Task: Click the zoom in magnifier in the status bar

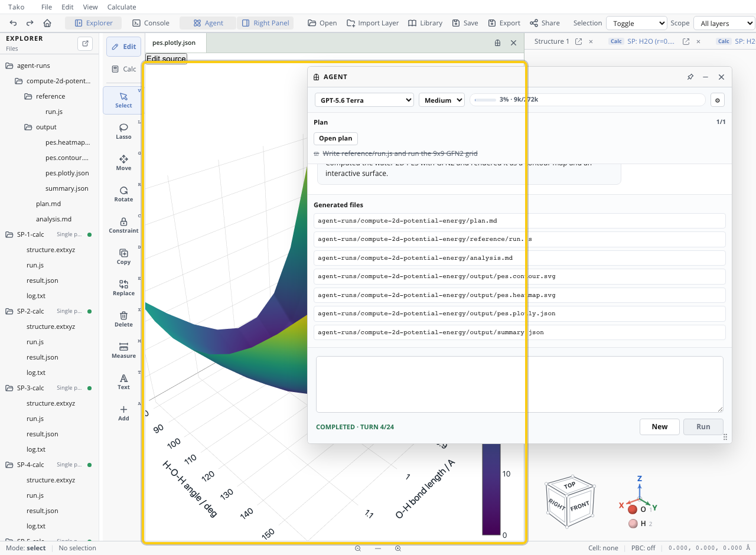Action: click(398, 548)
